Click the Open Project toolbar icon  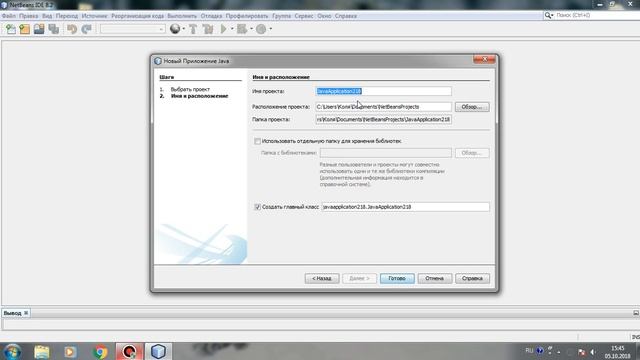click(x=39, y=29)
